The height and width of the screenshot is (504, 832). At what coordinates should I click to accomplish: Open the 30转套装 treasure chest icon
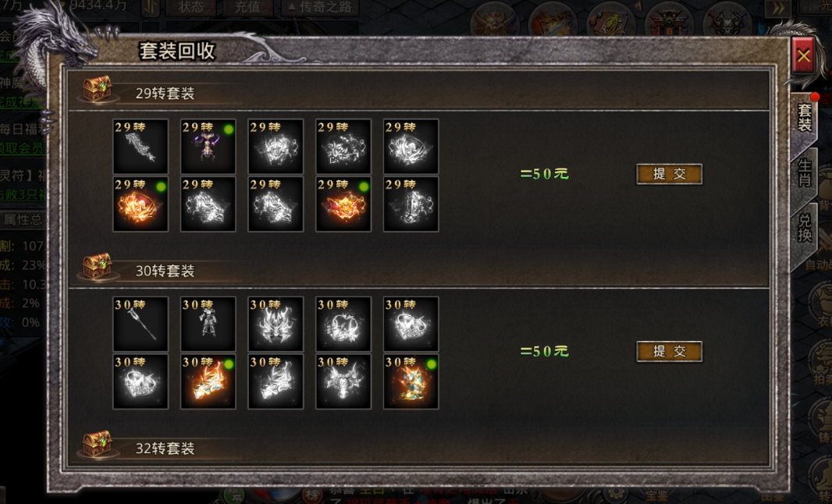pos(97,267)
